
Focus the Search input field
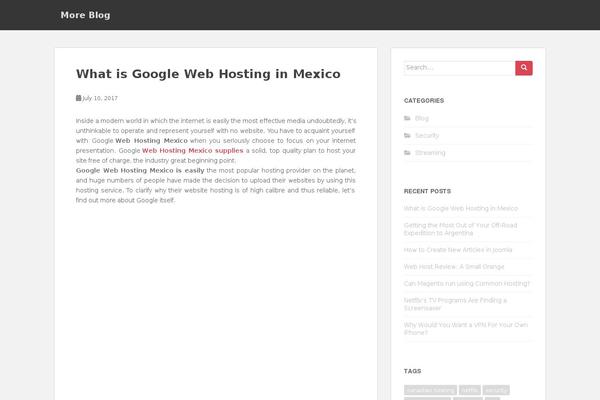point(460,68)
